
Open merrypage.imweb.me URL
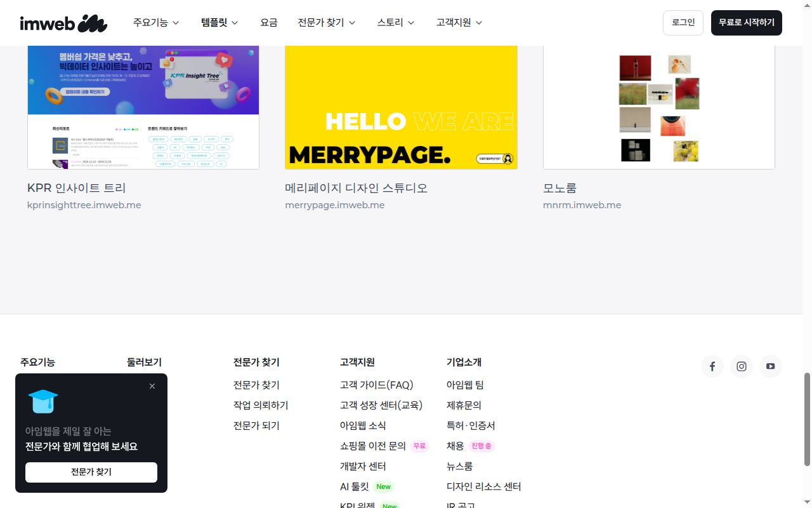pos(335,205)
